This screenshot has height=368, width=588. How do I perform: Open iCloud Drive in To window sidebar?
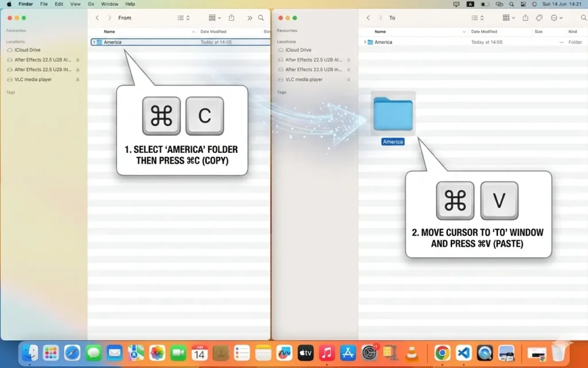click(x=299, y=49)
